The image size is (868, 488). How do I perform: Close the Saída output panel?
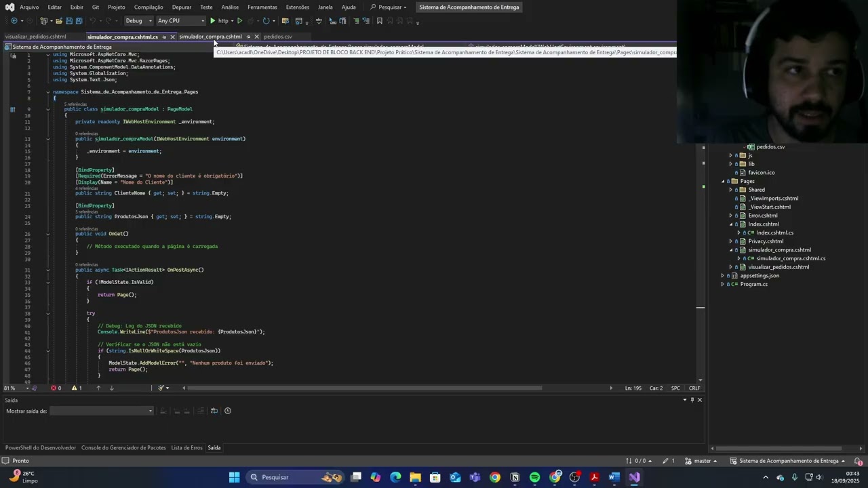700,400
